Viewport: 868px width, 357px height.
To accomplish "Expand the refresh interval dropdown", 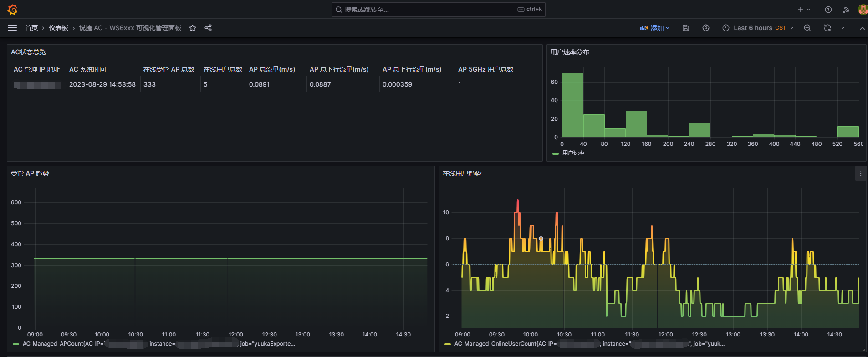I will point(843,28).
